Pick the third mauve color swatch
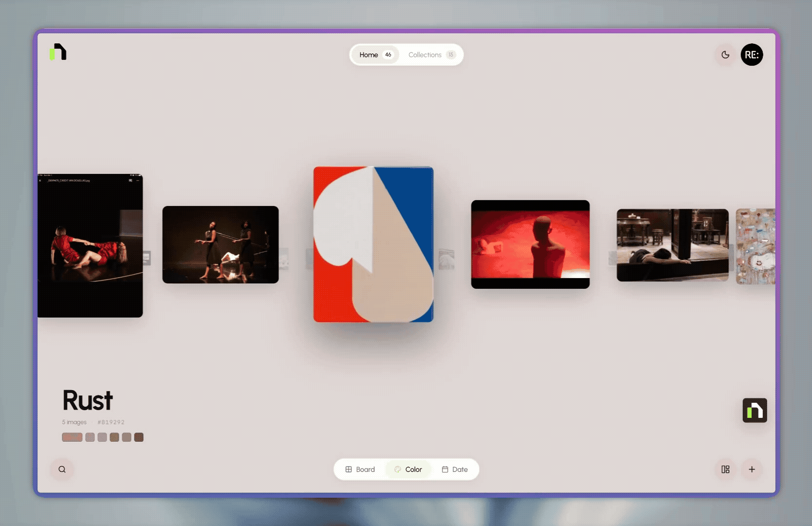Image resolution: width=812 pixels, height=526 pixels. point(102,437)
